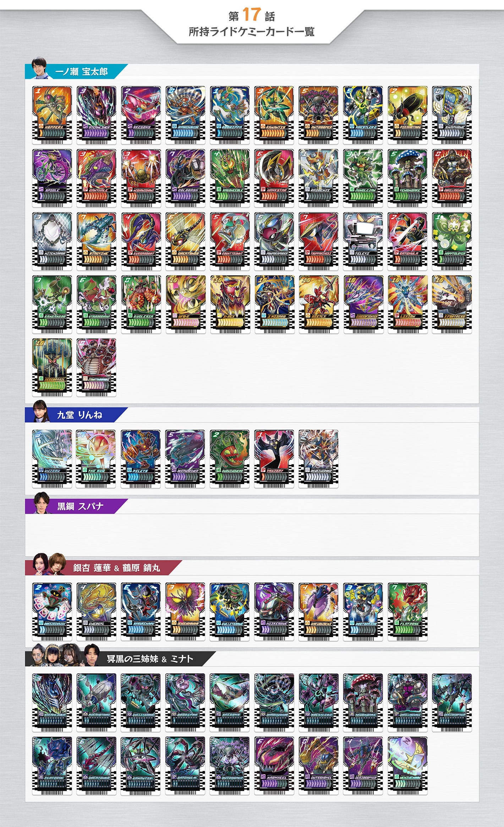Click the HIIRESCUE fire truck card
Image resolution: width=504 pixels, height=827 pixels.
(x=274, y=611)
